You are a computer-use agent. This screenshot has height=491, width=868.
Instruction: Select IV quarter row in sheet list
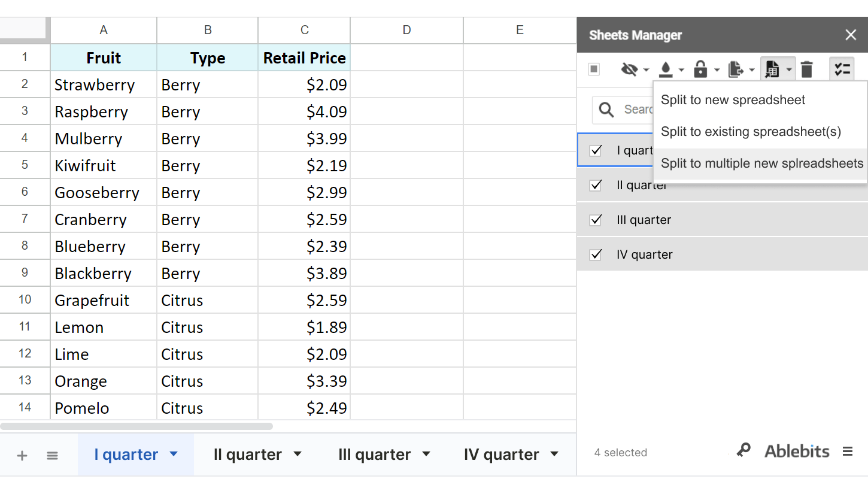723,254
